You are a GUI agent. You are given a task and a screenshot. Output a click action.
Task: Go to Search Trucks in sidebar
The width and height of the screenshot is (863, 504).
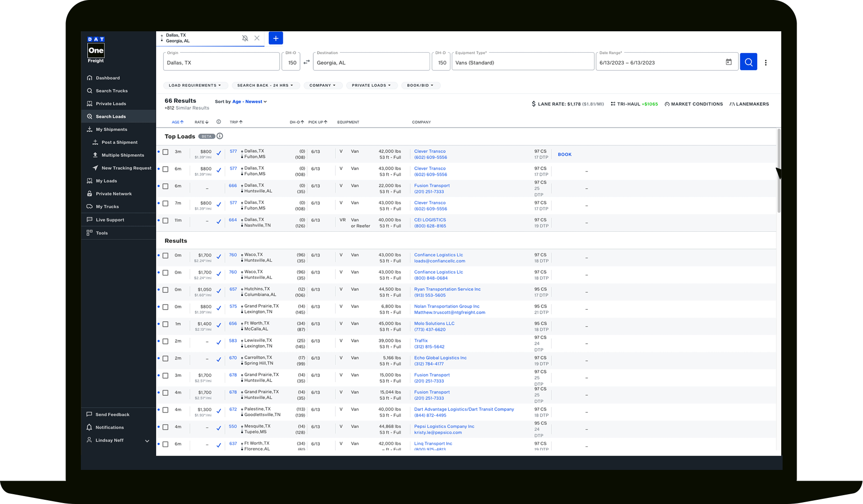tap(111, 91)
